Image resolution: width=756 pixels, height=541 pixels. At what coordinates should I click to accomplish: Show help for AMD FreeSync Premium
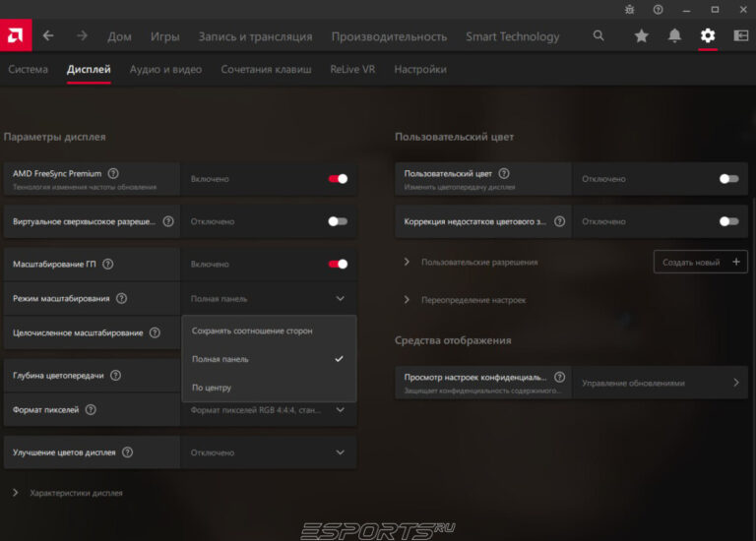click(113, 173)
